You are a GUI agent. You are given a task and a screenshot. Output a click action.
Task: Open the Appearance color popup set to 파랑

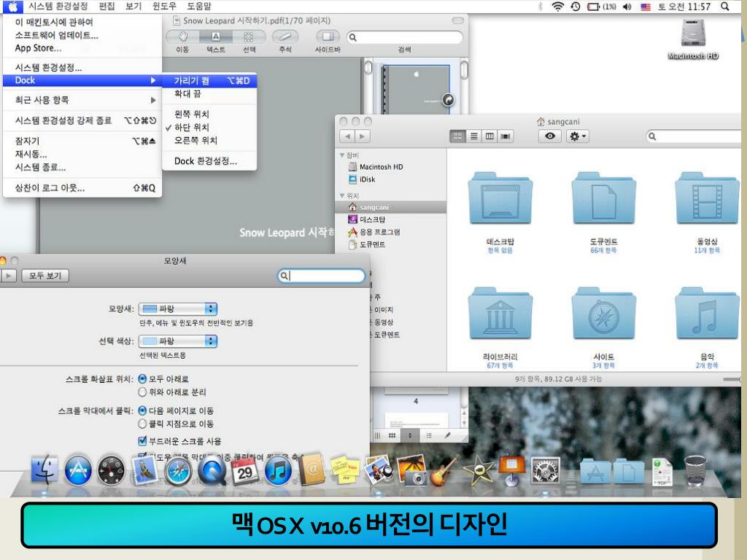pos(178,309)
